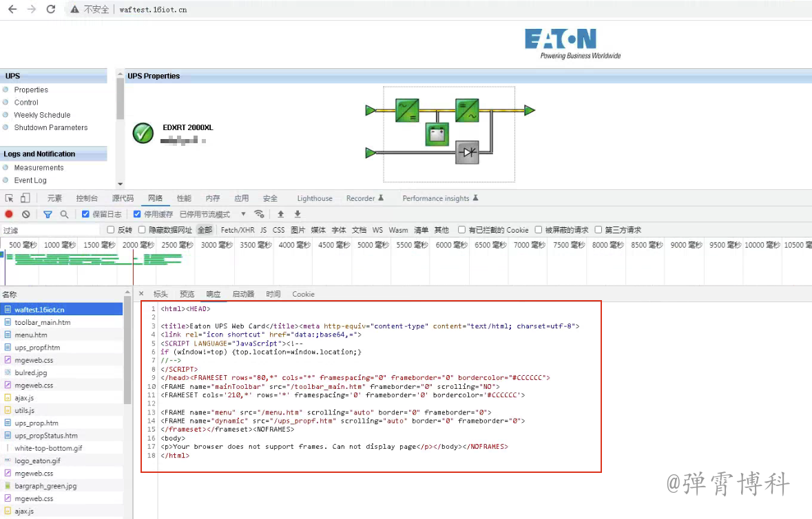812x519 pixels.
Task: Close the request detail pane with X
Action: pos(141,293)
